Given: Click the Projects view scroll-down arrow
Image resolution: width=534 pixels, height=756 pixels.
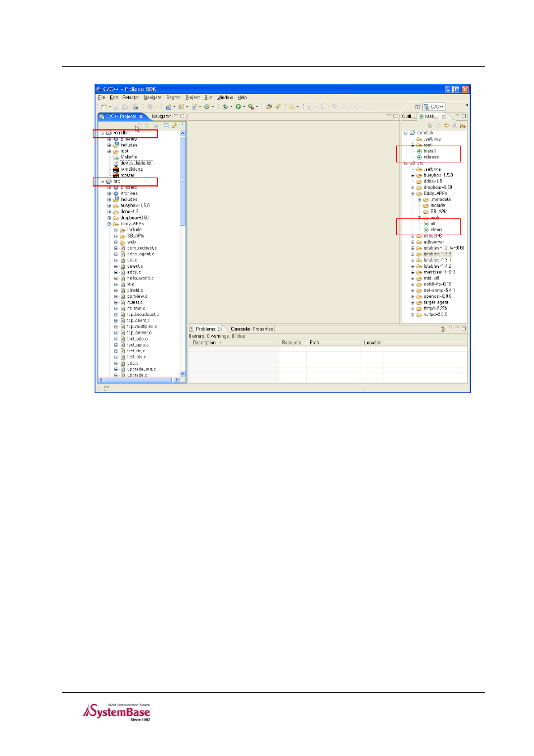Looking at the screenshot, I should 182,374.
